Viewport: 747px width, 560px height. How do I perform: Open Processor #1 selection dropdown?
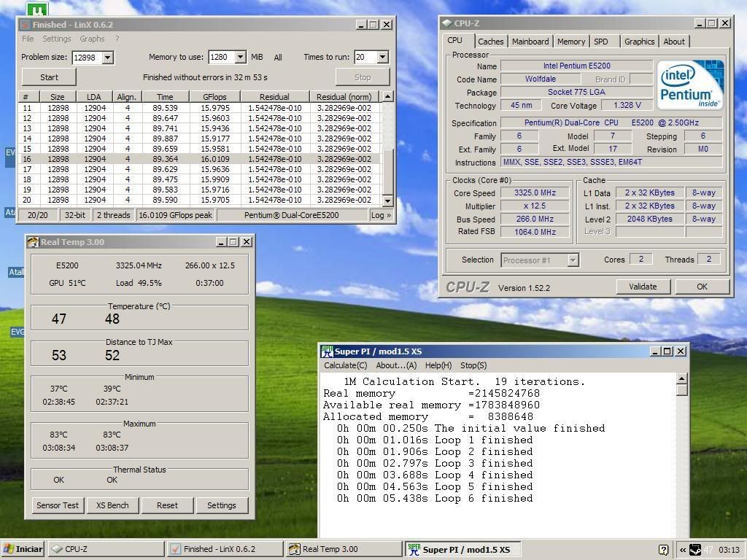[573, 260]
